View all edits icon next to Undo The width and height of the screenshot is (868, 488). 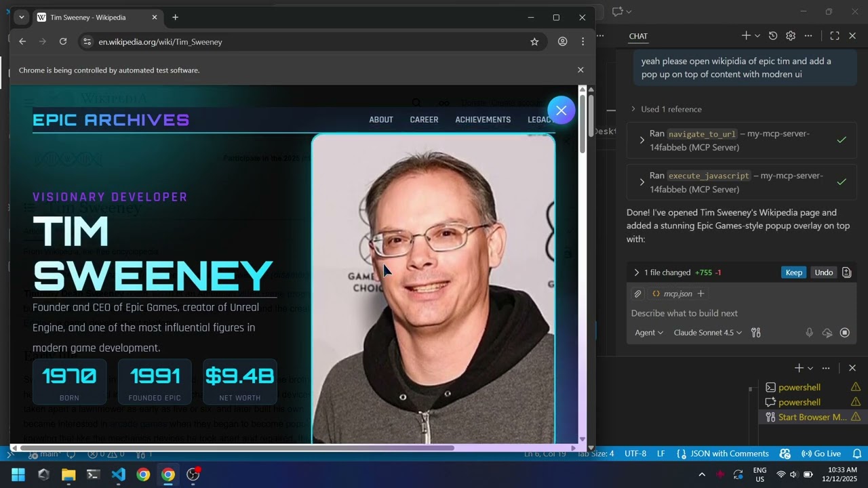(x=846, y=272)
